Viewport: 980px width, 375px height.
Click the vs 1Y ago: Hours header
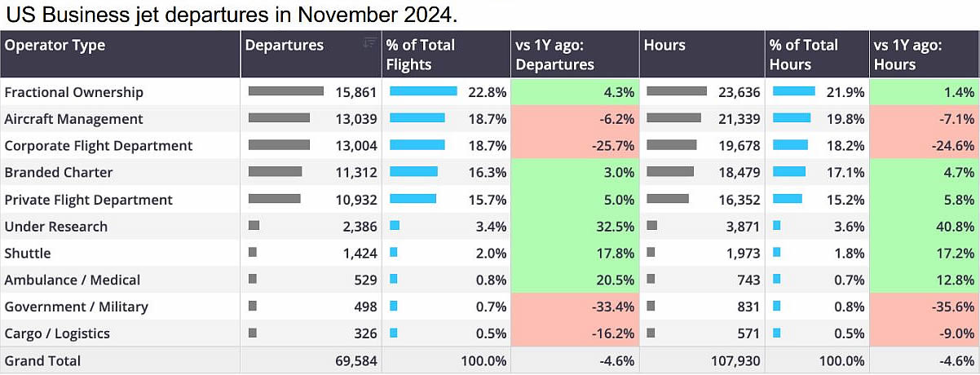point(907,55)
